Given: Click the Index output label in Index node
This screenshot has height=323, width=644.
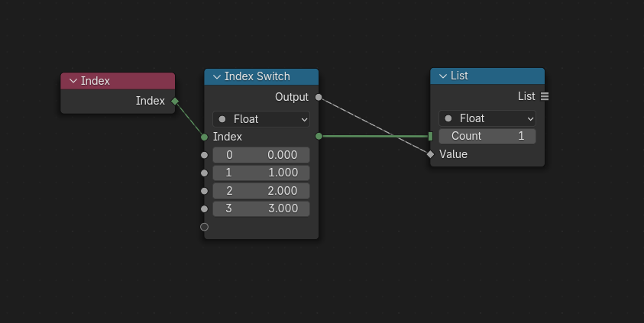Looking at the screenshot, I should coord(150,101).
